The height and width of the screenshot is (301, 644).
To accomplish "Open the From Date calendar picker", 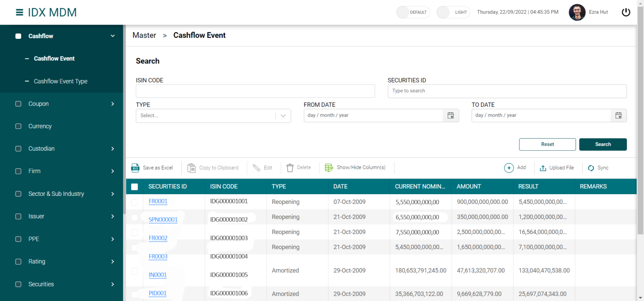I will pos(451,116).
